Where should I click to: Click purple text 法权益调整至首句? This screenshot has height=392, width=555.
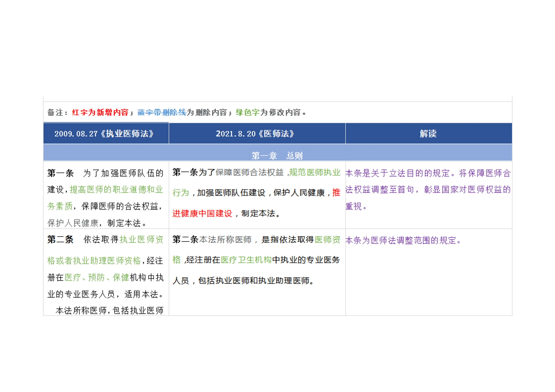tap(380, 190)
